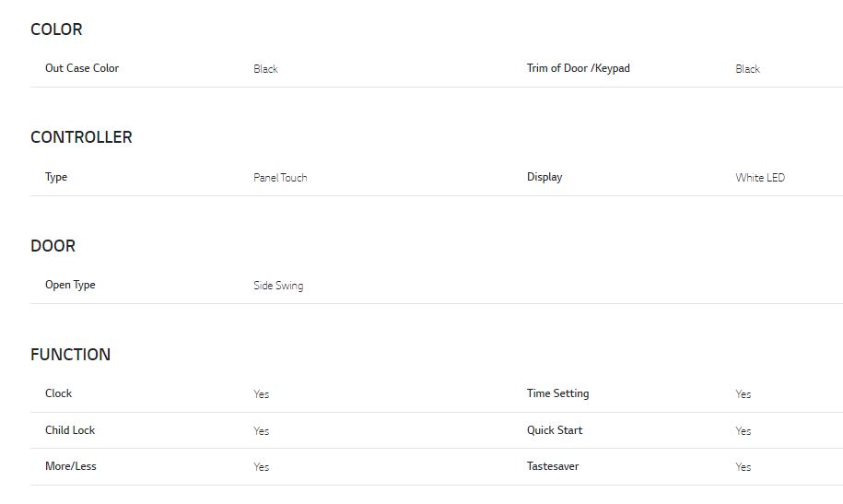
Task: Click the Out Case Color label
Action: pyautogui.click(x=82, y=68)
